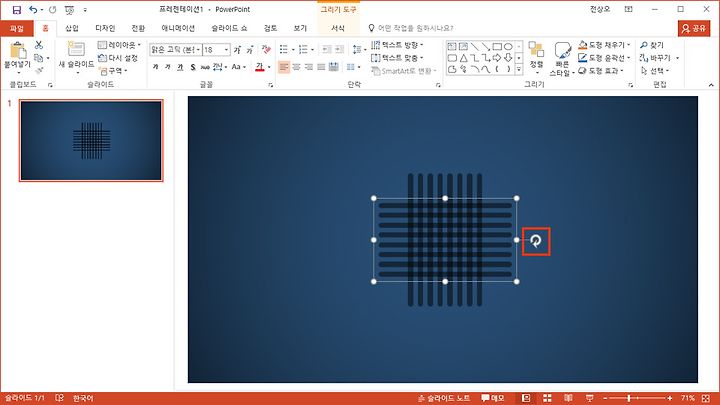Click the Reset (다시 설정) button
720x405 pixels.
point(118,58)
